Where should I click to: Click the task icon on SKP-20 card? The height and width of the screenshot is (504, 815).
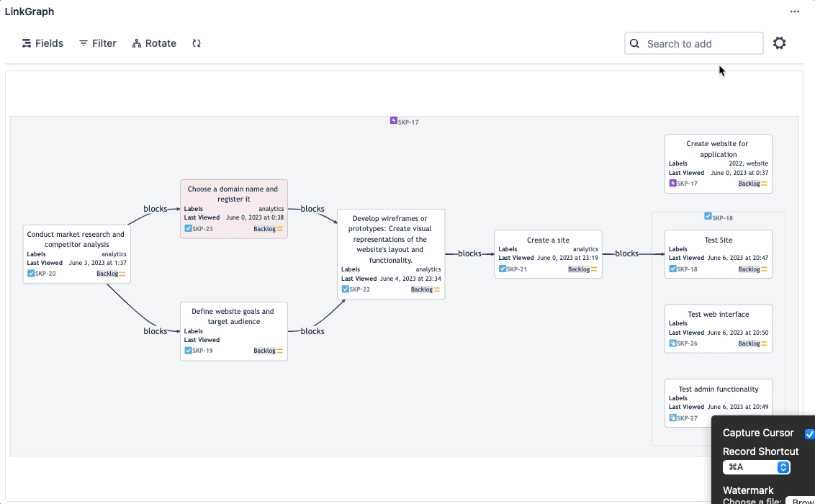31,274
